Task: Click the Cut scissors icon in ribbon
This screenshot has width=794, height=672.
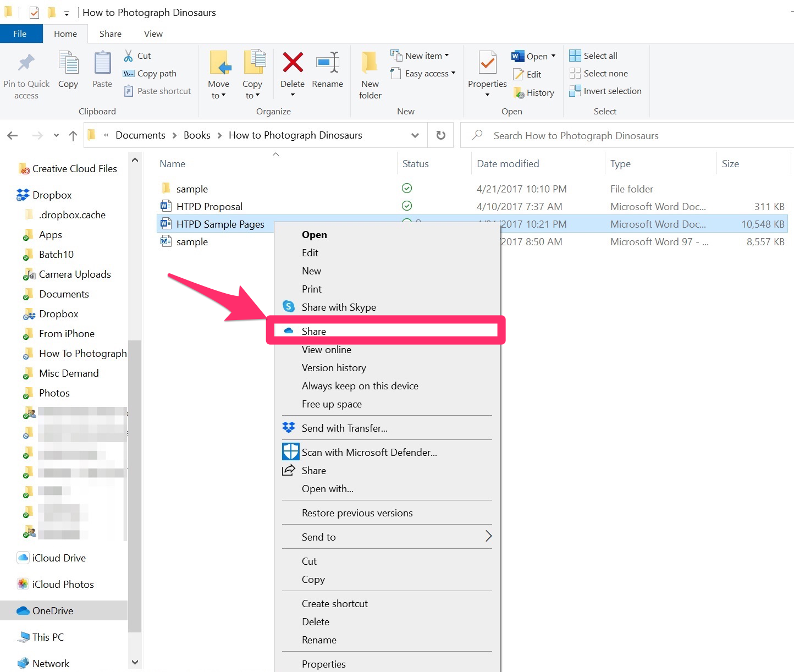Action: (128, 56)
